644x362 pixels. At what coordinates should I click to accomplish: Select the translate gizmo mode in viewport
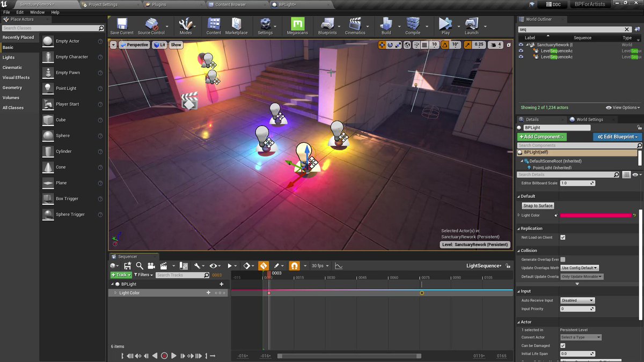point(383,45)
